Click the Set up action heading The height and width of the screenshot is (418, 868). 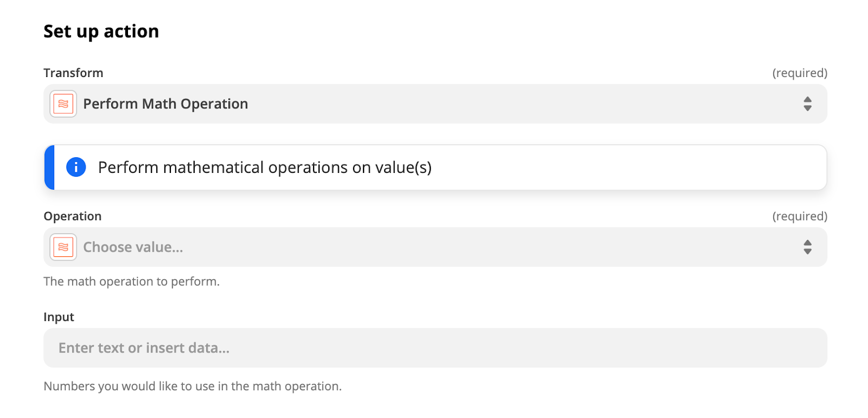coord(101,31)
